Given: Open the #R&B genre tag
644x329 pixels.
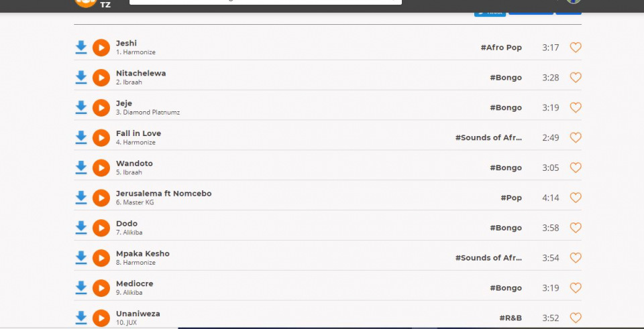Looking at the screenshot, I should click(x=510, y=318).
